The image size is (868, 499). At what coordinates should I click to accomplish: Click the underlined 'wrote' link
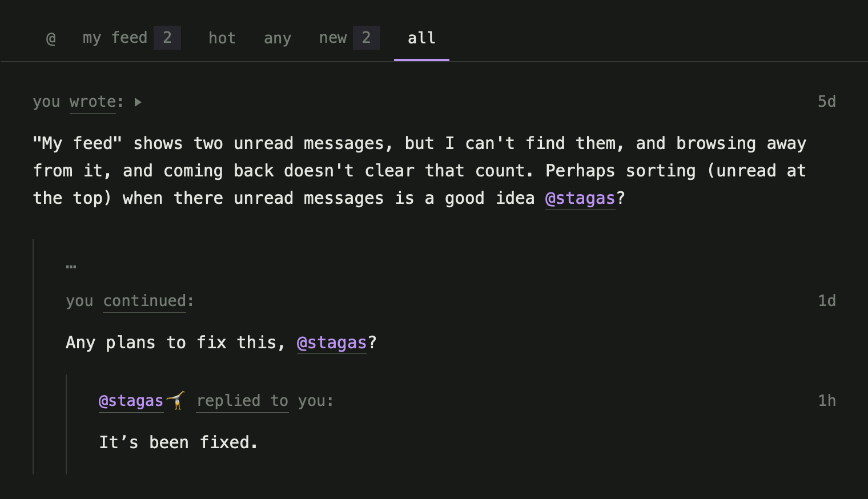(x=93, y=102)
